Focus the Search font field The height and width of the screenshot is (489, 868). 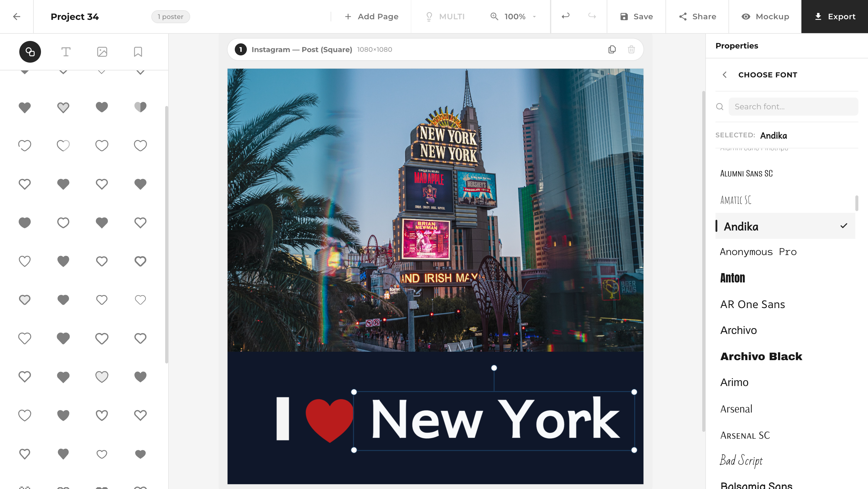click(793, 107)
